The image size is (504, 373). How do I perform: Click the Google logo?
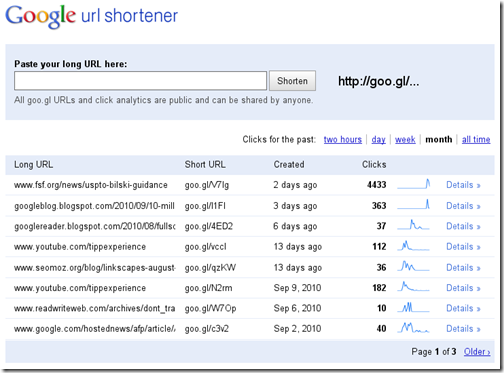[x=40, y=16]
